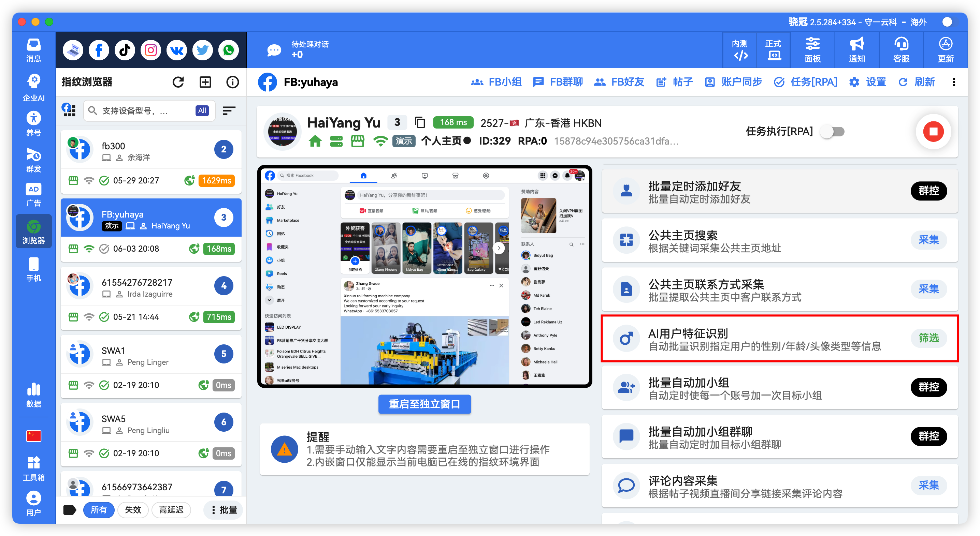Open the sort filter lines icon
The image size is (980, 536).
[229, 110]
